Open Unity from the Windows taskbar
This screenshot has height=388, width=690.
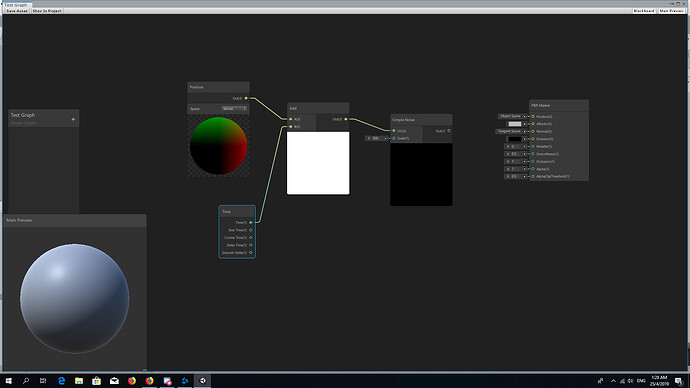[203, 381]
